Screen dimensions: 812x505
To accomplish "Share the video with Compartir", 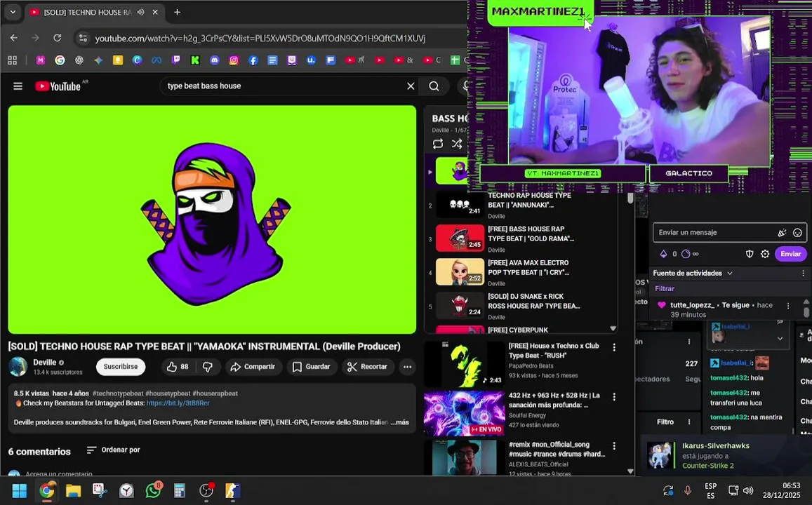I will pos(253,366).
